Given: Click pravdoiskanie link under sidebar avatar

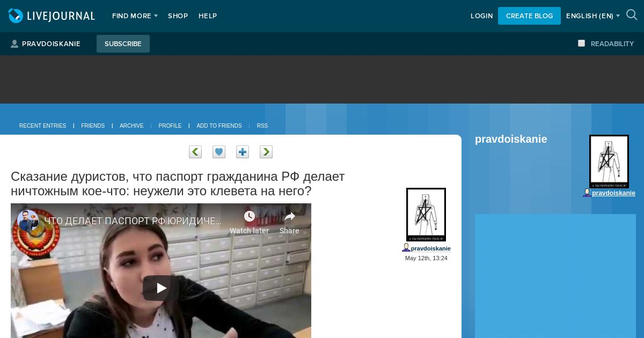Looking at the screenshot, I should click(613, 193).
